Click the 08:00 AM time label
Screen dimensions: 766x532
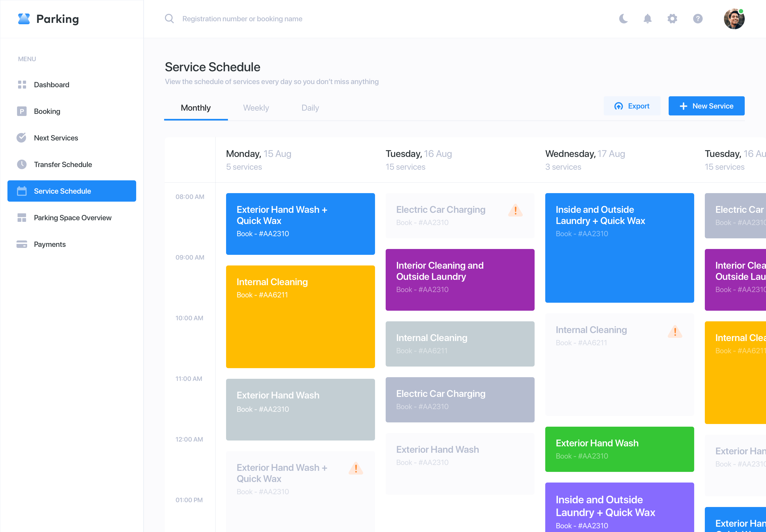(190, 197)
